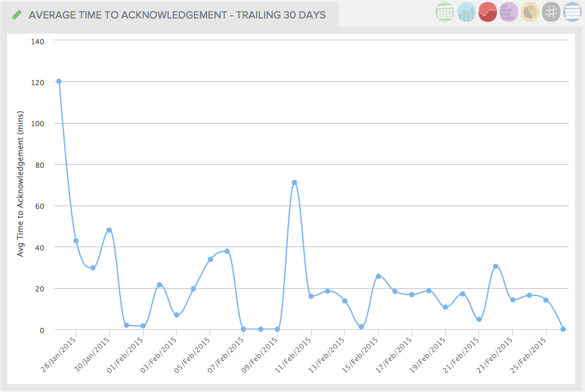
Task: Click the 120-minute peak data point
Action: click(x=59, y=81)
